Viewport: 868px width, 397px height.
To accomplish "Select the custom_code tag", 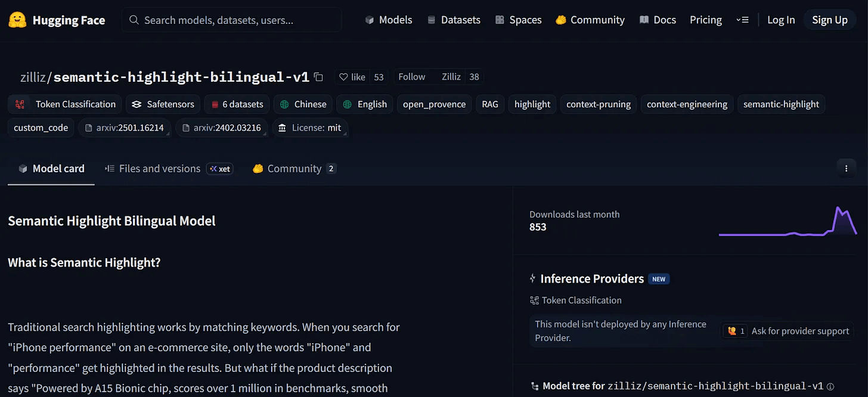I will point(41,128).
